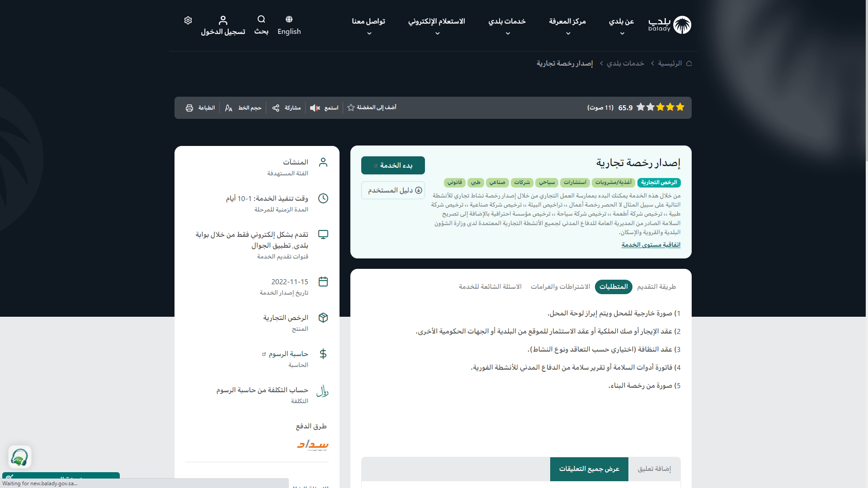This screenshot has width=868, height=488.
Task: Click the globe icon to switch to English
Action: 289,19
